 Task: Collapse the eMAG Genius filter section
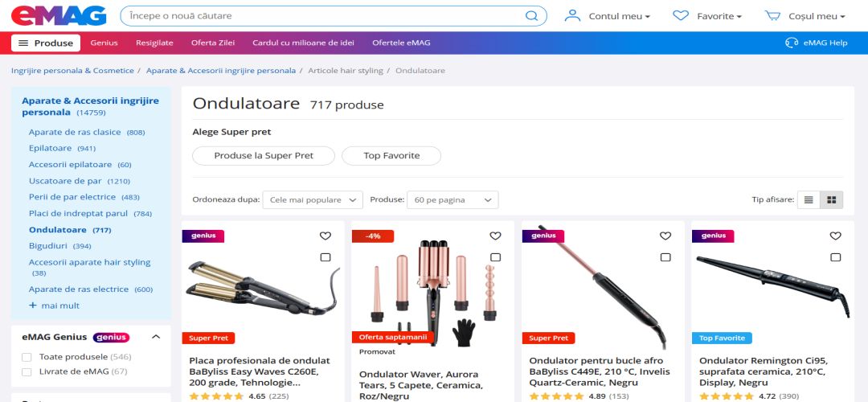(156, 337)
